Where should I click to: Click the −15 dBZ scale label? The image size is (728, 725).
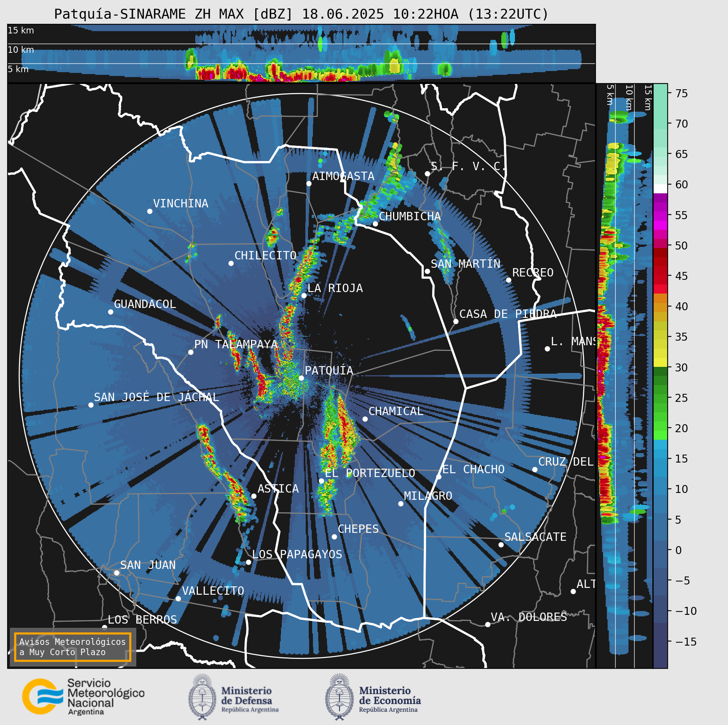(686, 641)
